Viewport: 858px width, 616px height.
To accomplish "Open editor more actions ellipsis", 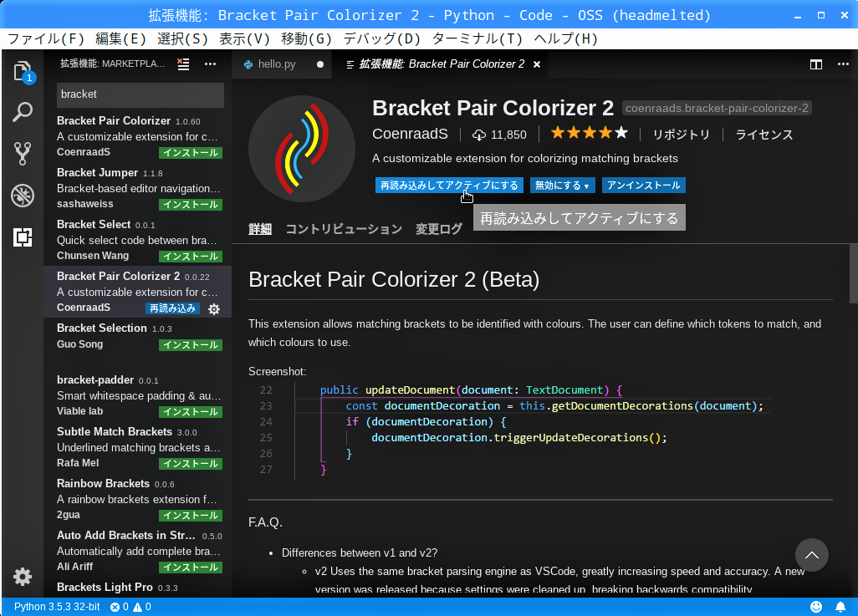I will tap(843, 64).
